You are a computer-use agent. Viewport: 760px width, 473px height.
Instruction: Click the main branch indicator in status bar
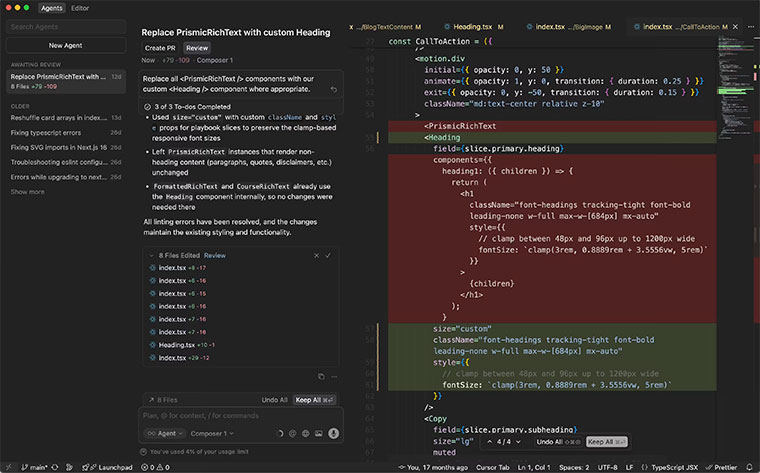point(34,467)
